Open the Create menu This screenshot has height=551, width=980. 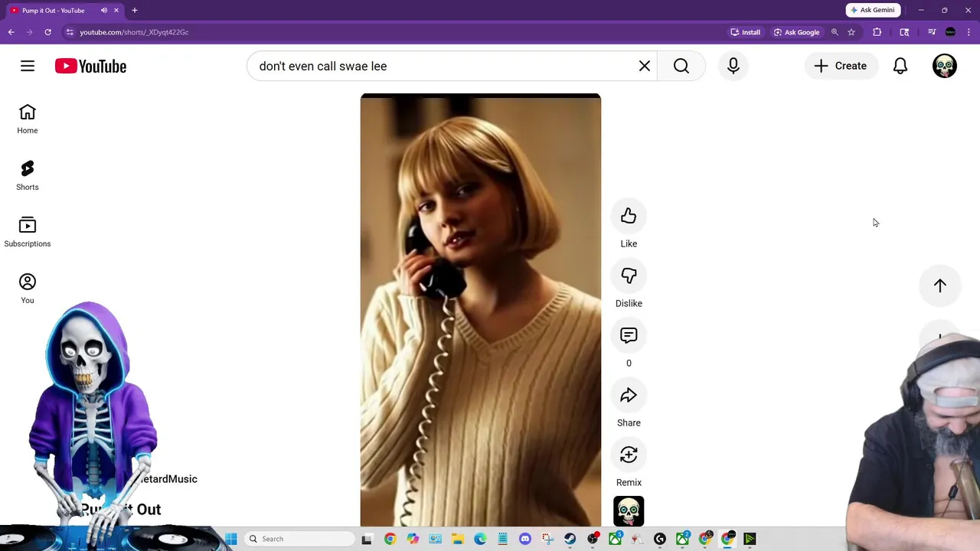[841, 66]
